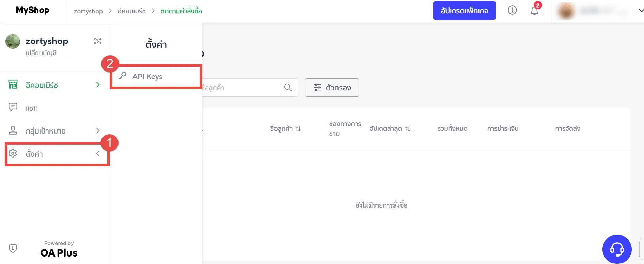Click the chat bubble icon in sidebar
644x264 pixels.
pos(13,107)
